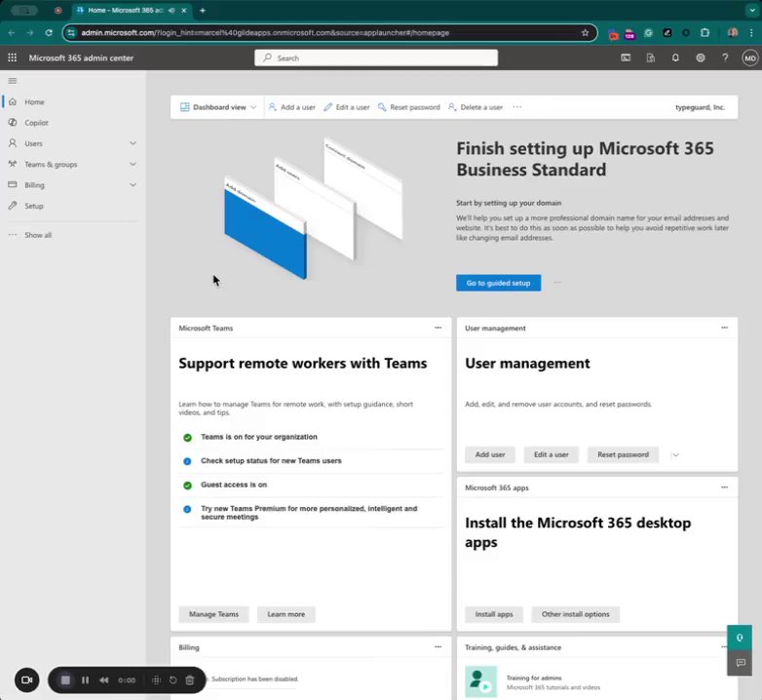Open the Dashboard view dropdown
Viewport: 762px width, 700px height.
[218, 107]
